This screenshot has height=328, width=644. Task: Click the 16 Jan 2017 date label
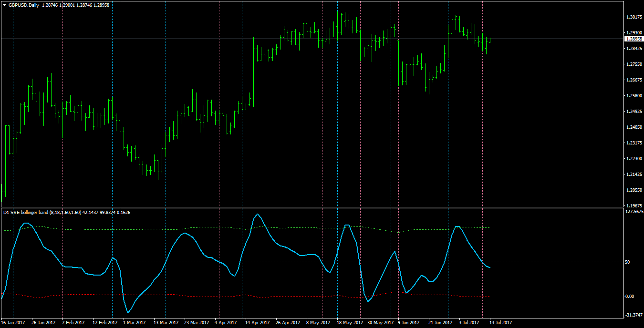coord(13,323)
